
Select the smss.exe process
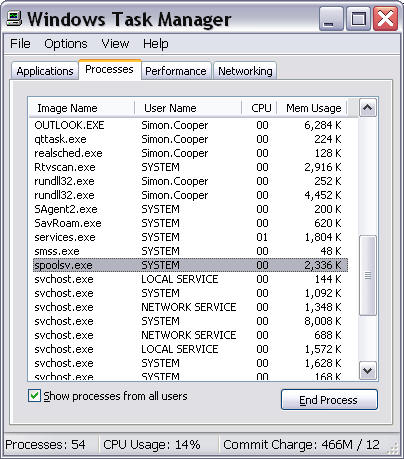(x=190, y=251)
